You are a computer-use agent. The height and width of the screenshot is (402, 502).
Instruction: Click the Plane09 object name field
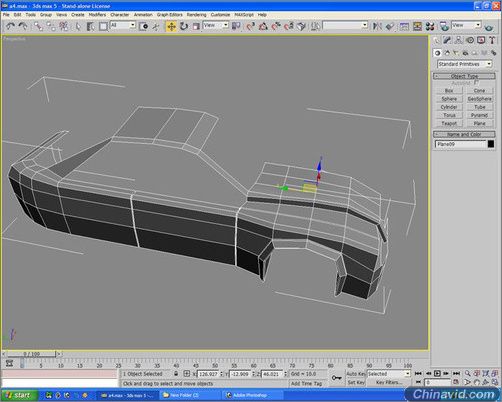pyautogui.click(x=460, y=144)
